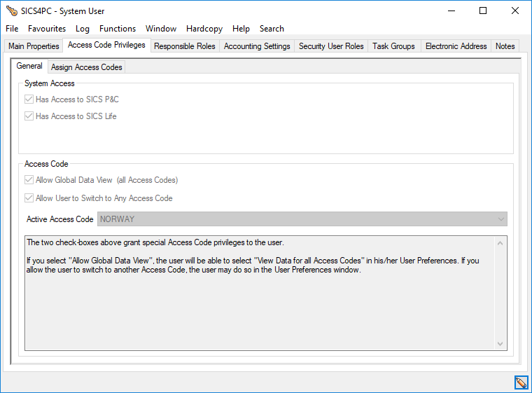The width and height of the screenshot is (532, 393).
Task: Open the Functions menu
Action: (x=118, y=29)
